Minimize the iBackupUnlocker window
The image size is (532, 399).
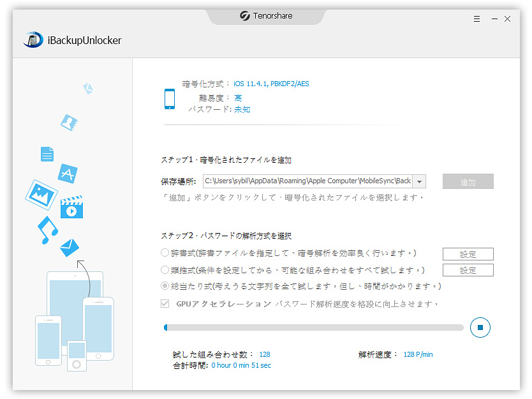[494, 19]
